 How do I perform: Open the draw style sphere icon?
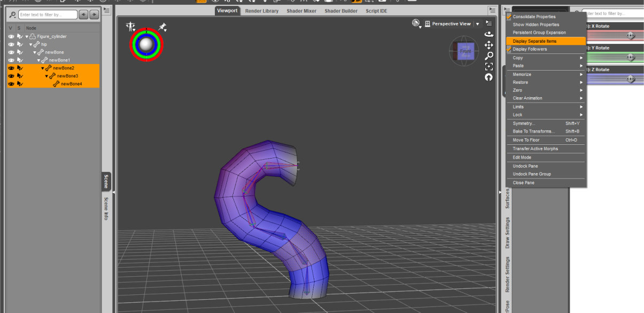(x=416, y=23)
